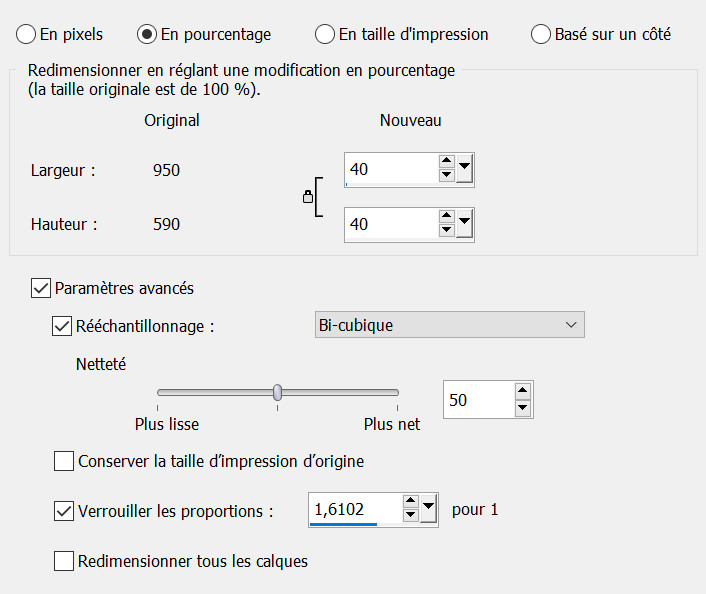Viewport: 706px width, 594px height.
Task: Select the 'En pixels' radio option
Action: (25, 34)
